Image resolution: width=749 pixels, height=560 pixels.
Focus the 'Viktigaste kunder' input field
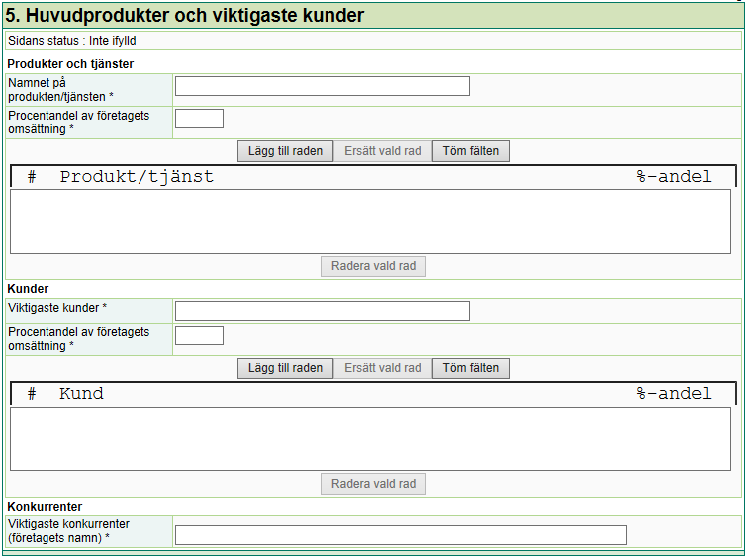(x=323, y=311)
